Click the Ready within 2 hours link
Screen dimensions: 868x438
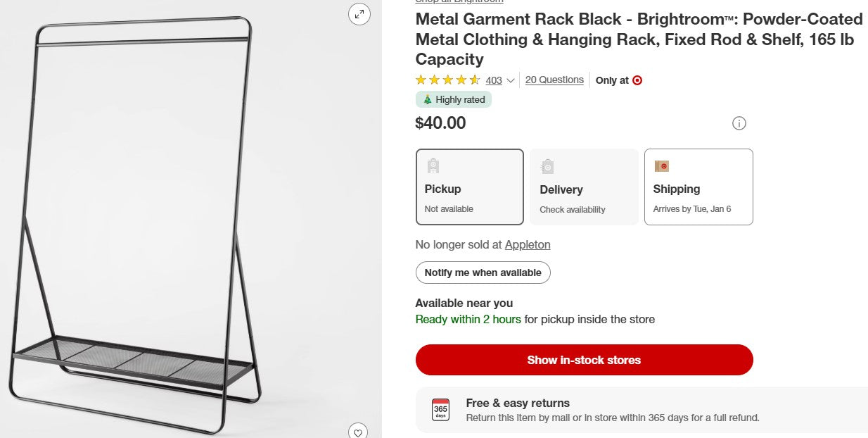468,319
